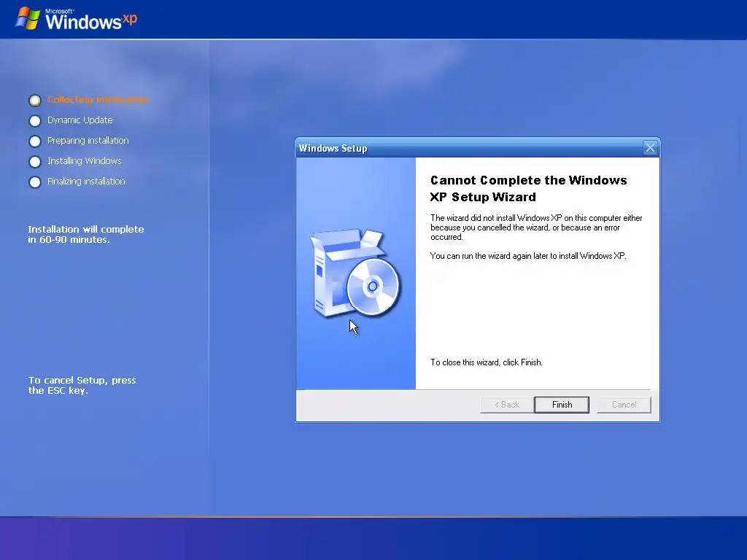Click the 'Collecting information' label
Image resolution: width=747 pixels, height=560 pixels.
point(98,99)
